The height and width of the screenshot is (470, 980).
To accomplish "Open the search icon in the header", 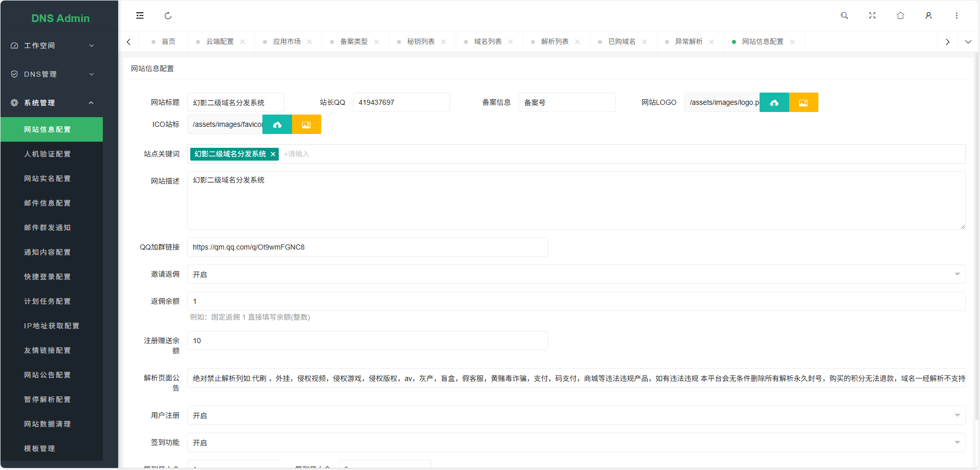I will click(x=844, y=16).
